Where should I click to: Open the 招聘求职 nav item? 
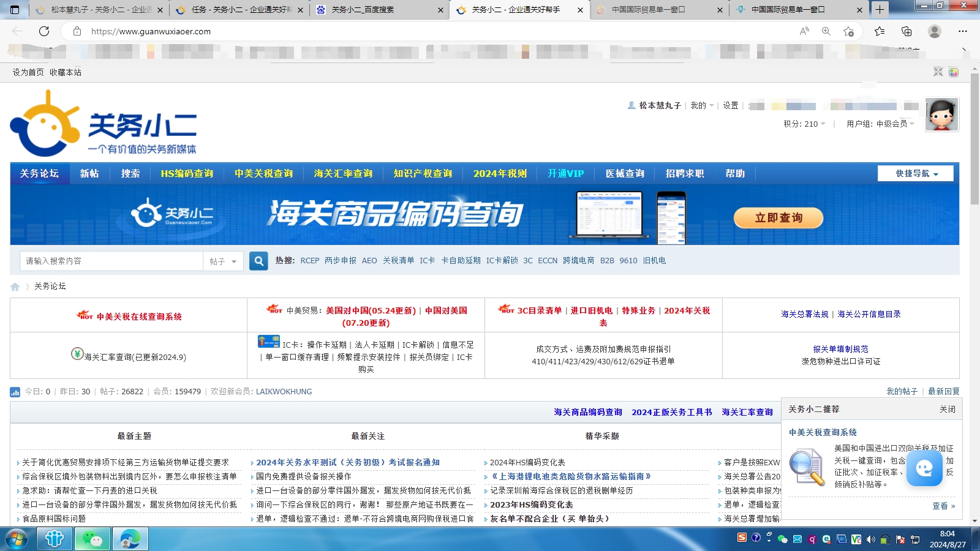click(x=685, y=173)
